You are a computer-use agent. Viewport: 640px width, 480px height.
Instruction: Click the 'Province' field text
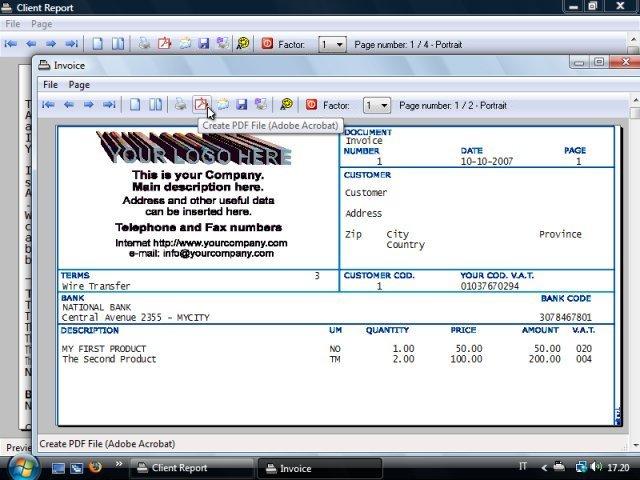coord(560,234)
